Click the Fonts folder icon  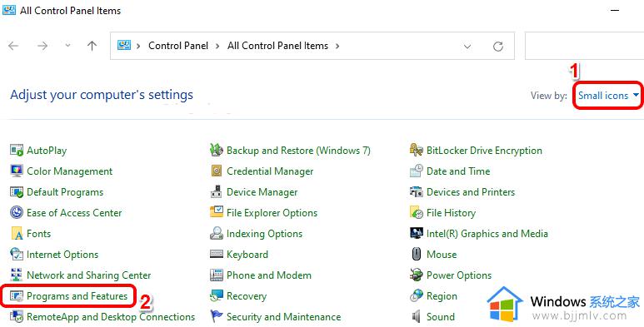(17, 234)
